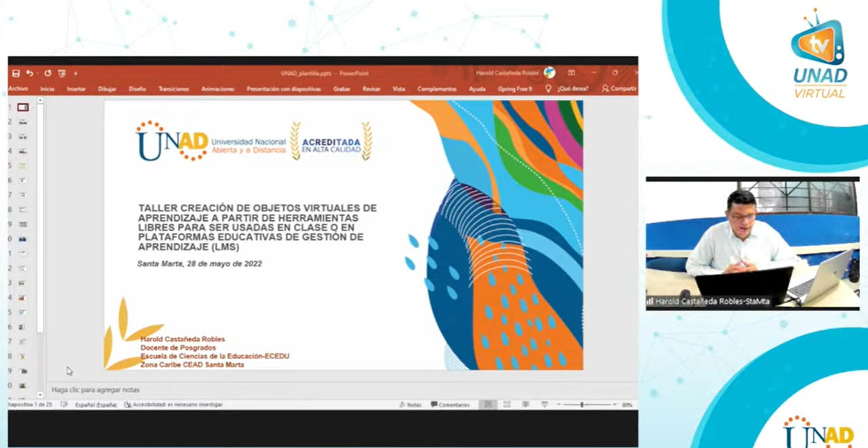Switch to Normal view icon in status bar
The width and height of the screenshot is (868, 448).
(x=488, y=404)
